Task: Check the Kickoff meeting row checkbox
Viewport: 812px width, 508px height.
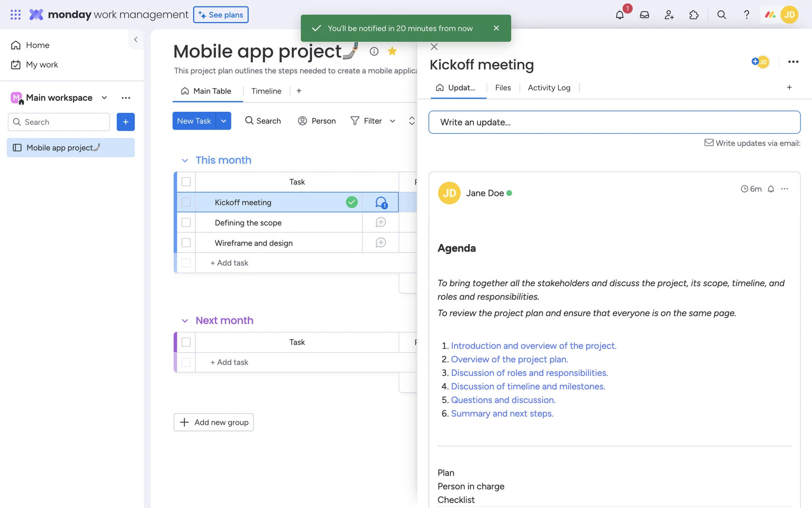Action: tap(186, 202)
